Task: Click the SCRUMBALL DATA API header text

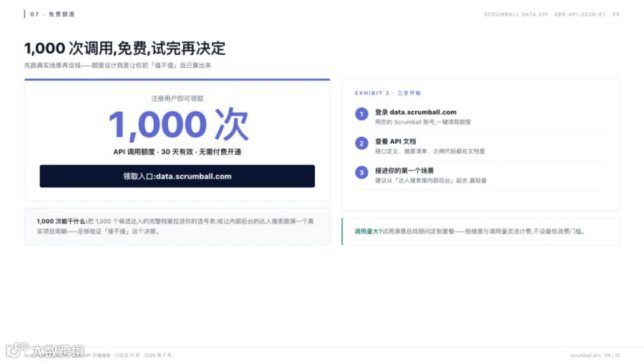Action: [552, 14]
